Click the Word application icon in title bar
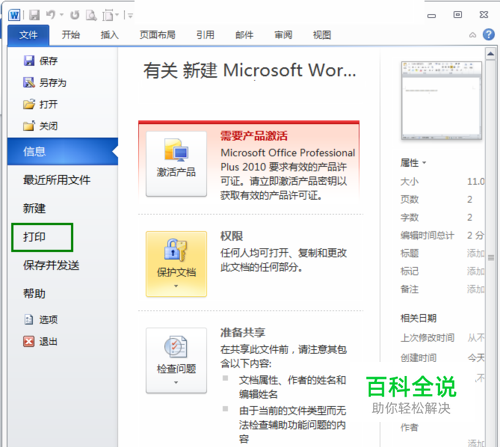 pos(14,15)
